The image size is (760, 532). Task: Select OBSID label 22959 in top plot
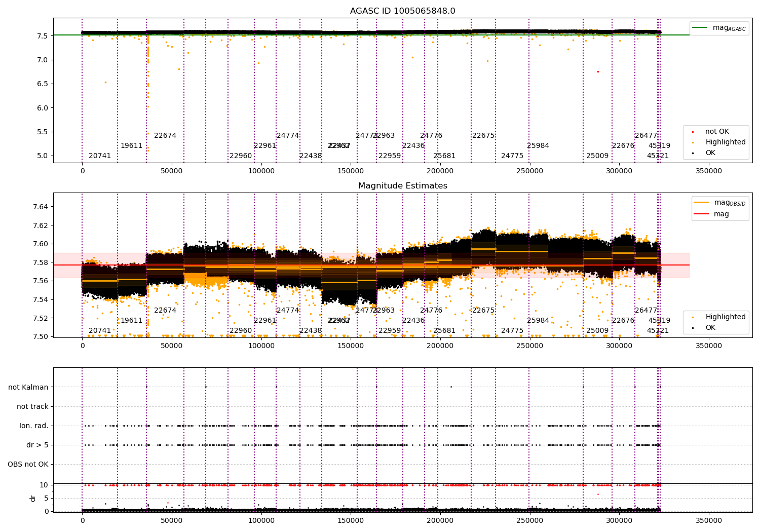390,156
